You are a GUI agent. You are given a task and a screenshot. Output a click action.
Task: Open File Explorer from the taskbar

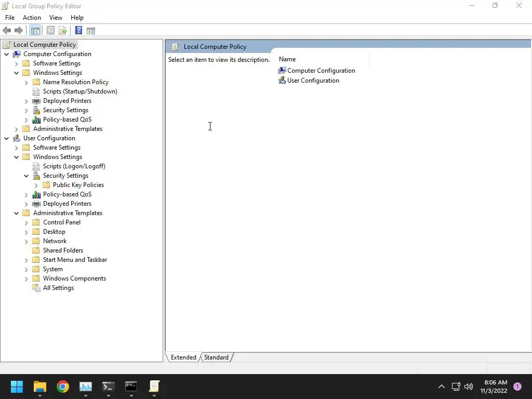pyautogui.click(x=39, y=387)
